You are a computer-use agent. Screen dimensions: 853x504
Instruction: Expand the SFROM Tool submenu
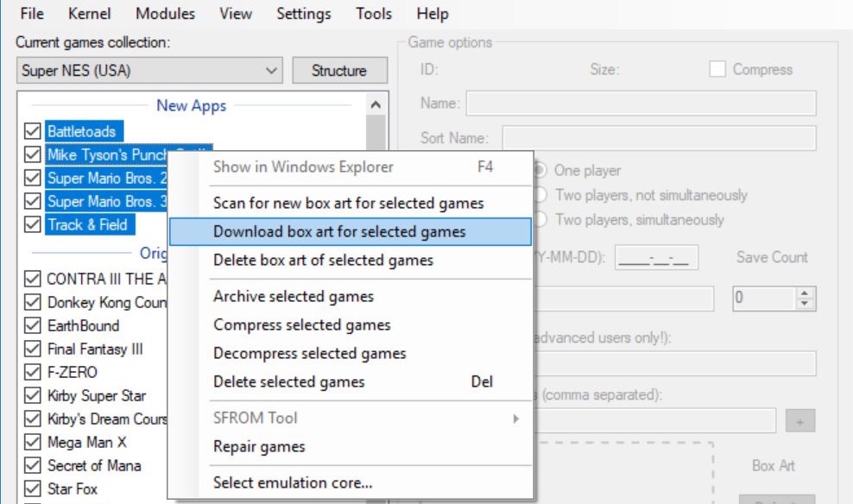351,418
